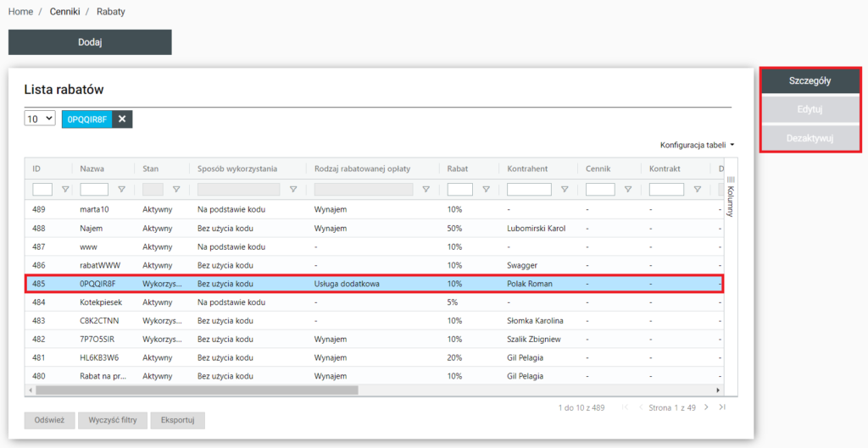This screenshot has height=448, width=868.
Task: Open the Kontrahent column filter icon
Action: [x=565, y=190]
